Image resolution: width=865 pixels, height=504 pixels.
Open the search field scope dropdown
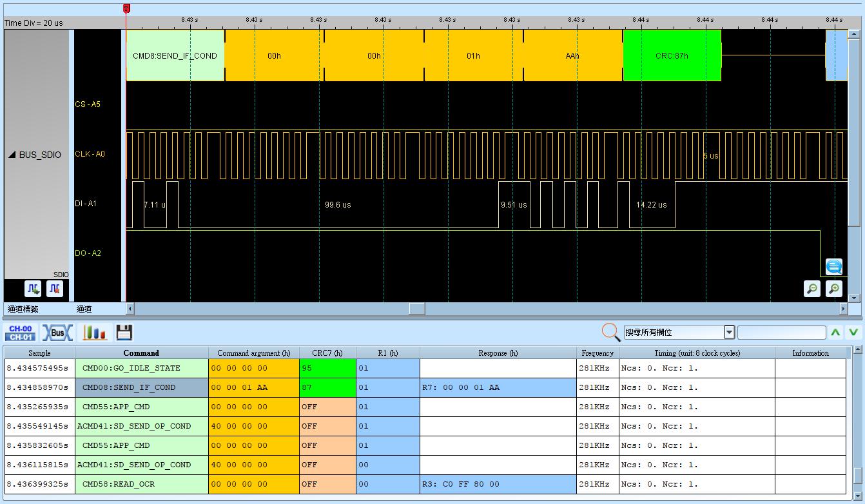(730, 332)
